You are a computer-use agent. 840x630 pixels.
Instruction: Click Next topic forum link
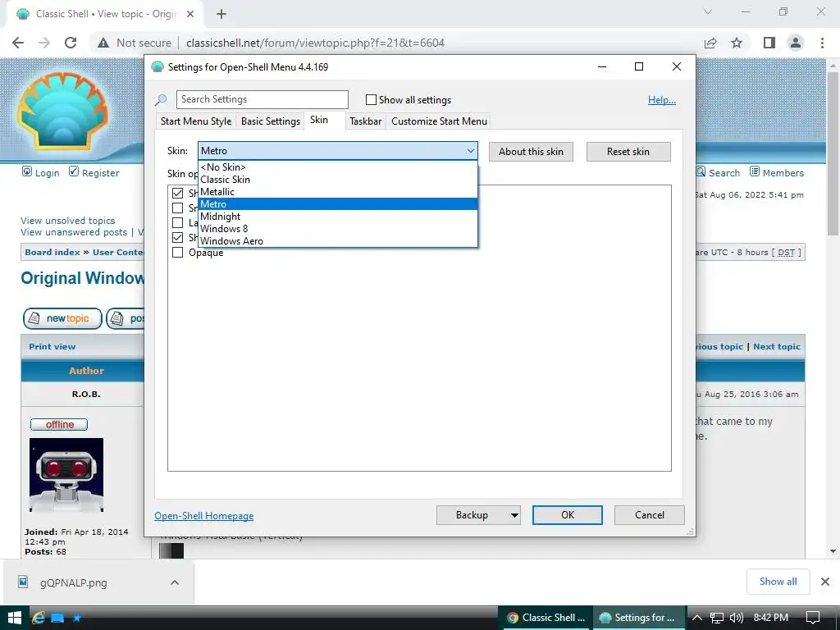[777, 347]
